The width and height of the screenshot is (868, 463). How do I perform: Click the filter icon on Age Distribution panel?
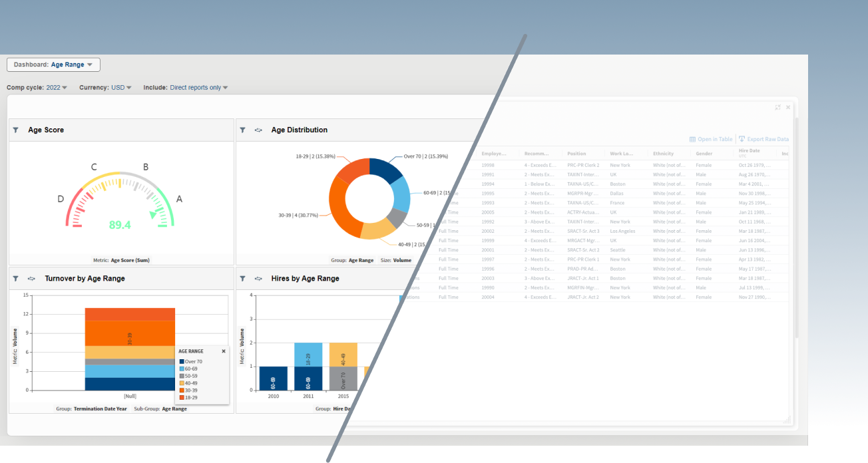[x=242, y=130]
